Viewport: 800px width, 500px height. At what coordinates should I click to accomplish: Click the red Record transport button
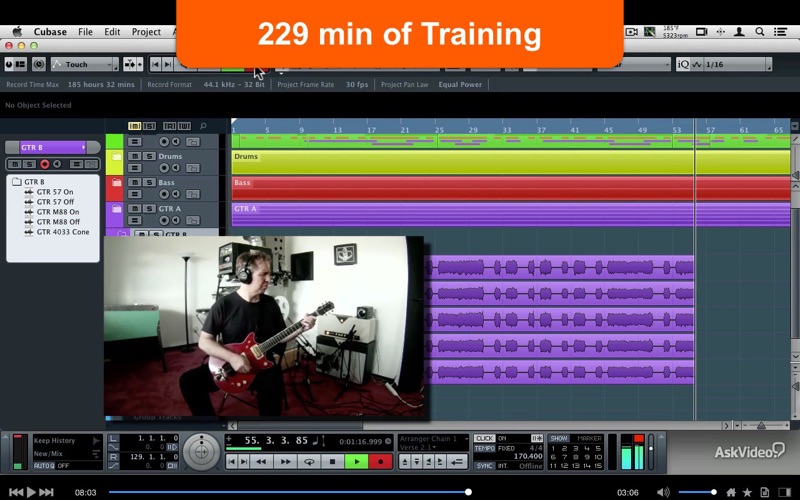coord(380,462)
